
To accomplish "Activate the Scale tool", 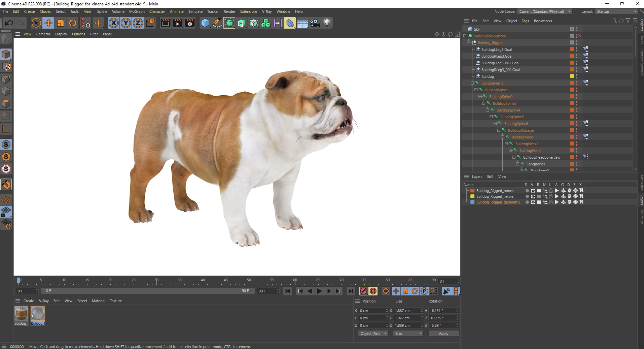I will point(61,23).
